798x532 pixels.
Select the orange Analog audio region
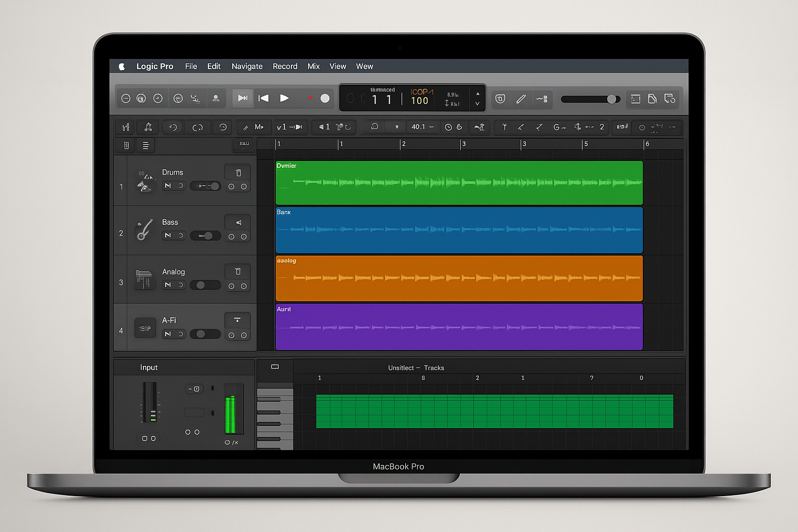[459, 278]
